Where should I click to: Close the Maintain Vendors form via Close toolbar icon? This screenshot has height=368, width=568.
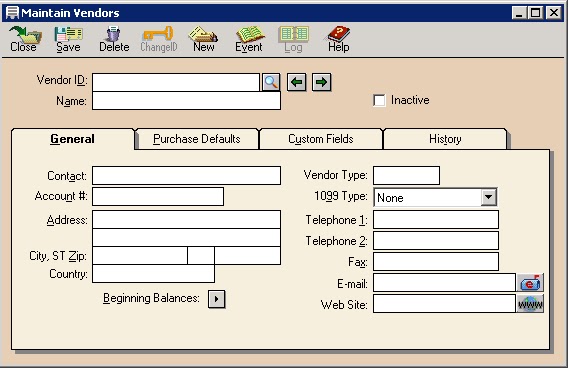24,39
